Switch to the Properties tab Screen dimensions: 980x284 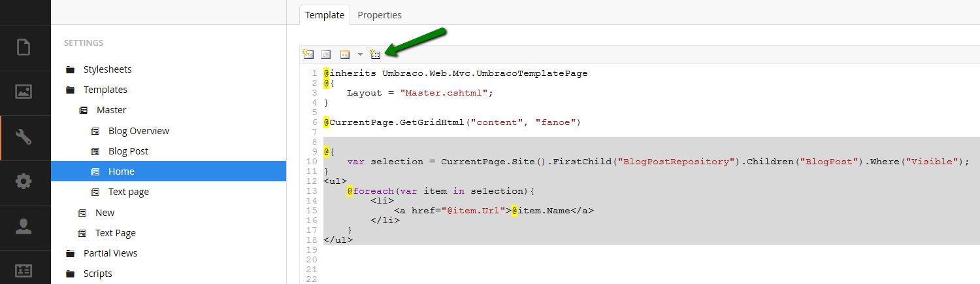point(380,15)
